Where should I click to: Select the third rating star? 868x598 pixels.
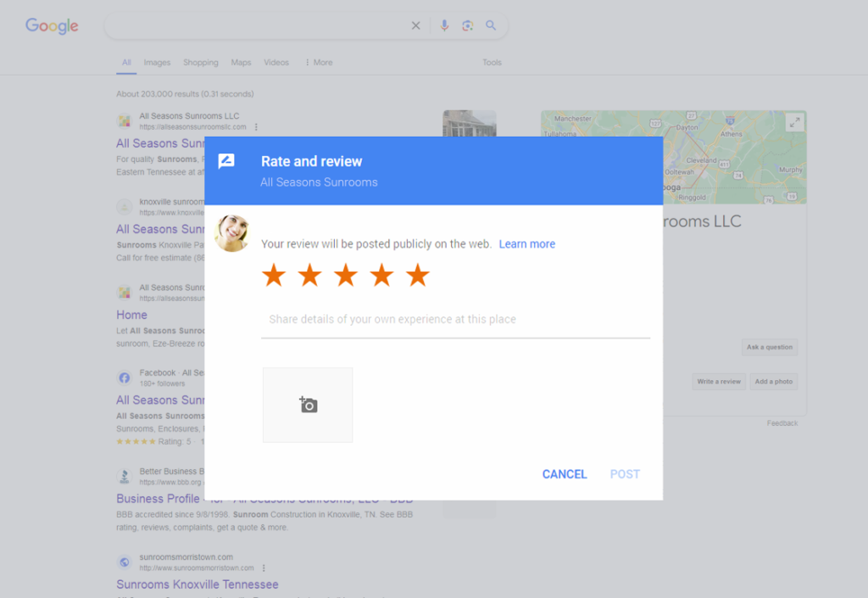tap(346, 275)
